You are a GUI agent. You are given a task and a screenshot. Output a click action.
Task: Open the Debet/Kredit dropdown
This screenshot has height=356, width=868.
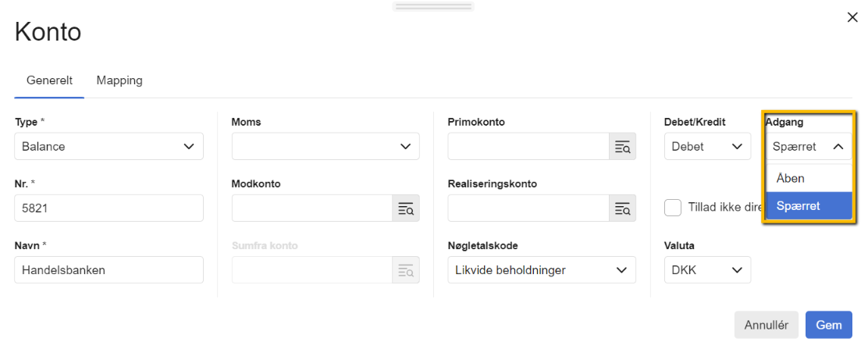(706, 147)
